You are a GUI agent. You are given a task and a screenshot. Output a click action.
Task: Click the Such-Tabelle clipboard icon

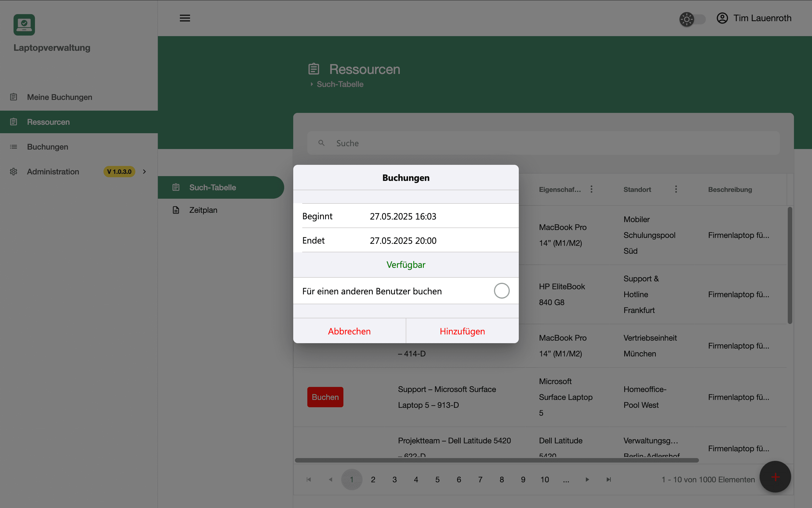point(176,187)
